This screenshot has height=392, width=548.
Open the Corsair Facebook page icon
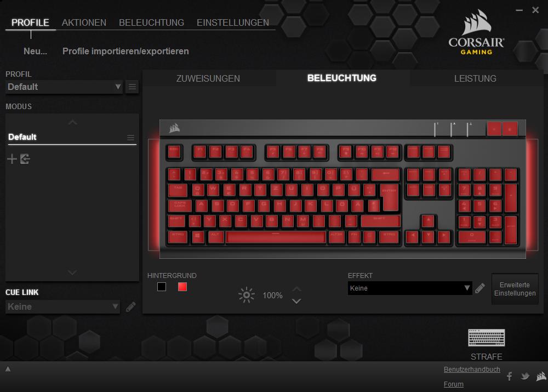pos(509,376)
